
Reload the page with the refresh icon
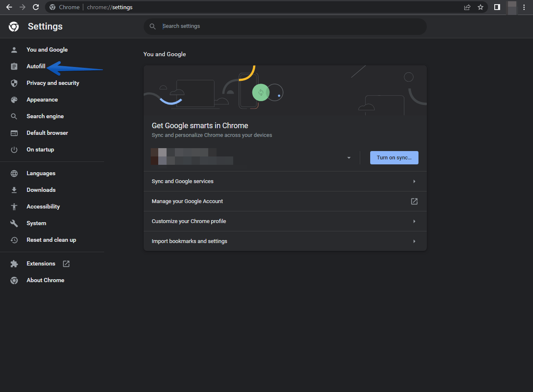point(36,7)
